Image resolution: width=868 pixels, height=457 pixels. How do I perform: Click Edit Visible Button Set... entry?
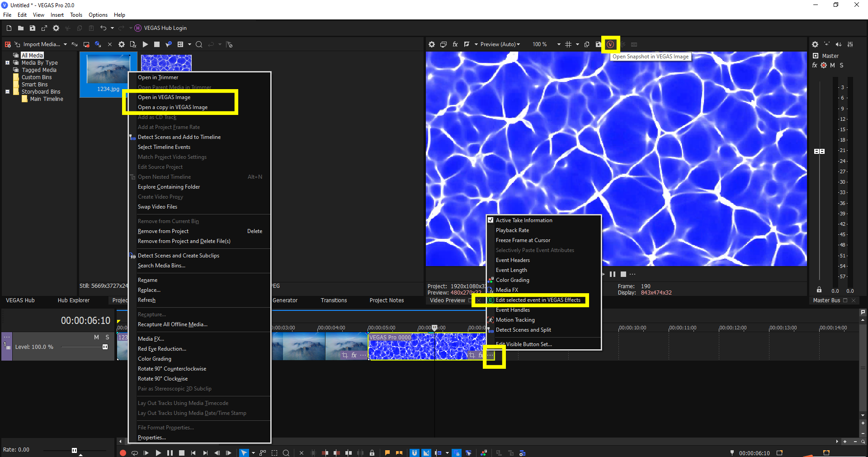[x=524, y=344]
